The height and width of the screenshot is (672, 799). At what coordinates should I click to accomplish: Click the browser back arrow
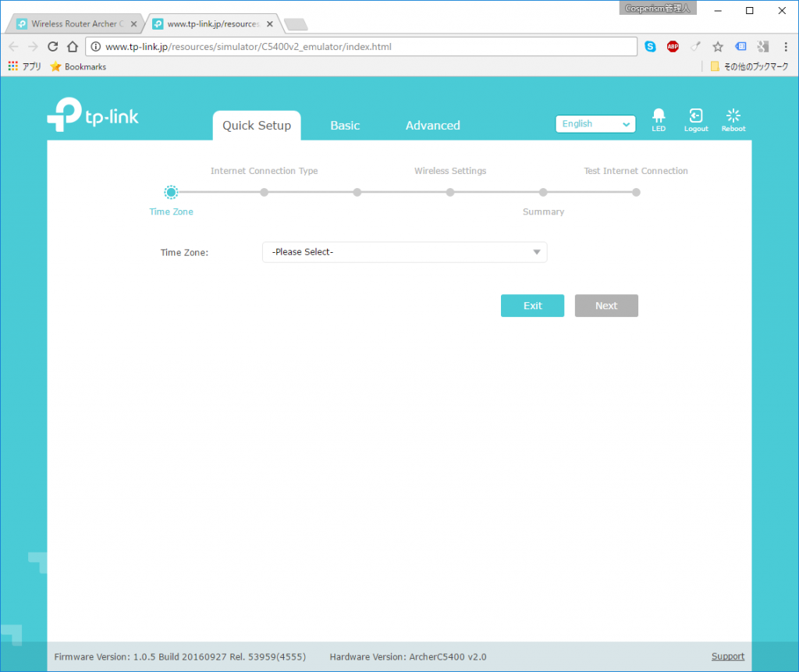13,46
